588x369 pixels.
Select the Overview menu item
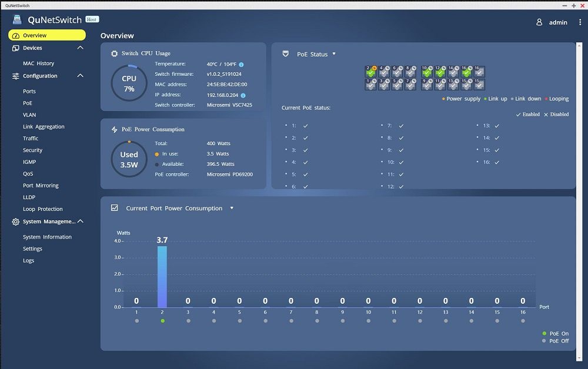[47, 35]
